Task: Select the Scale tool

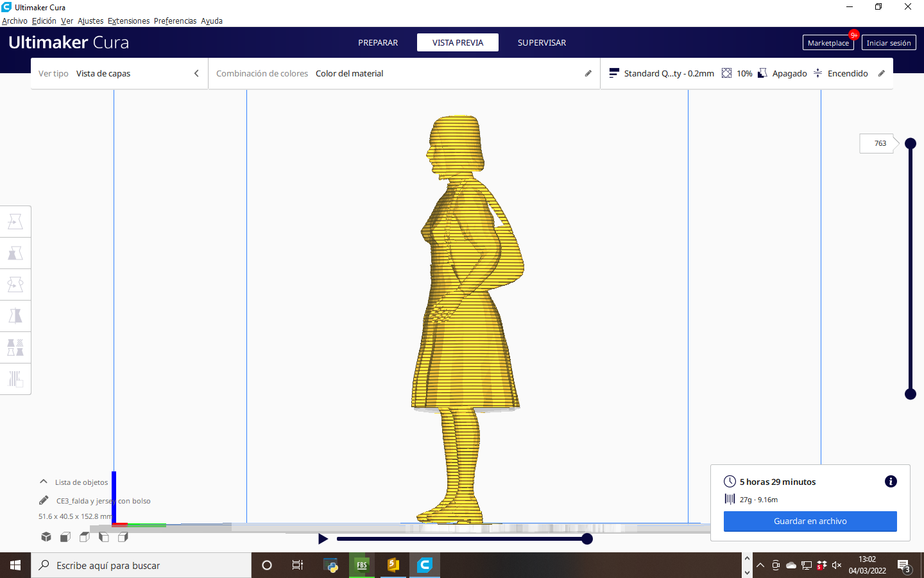Action: tap(15, 253)
